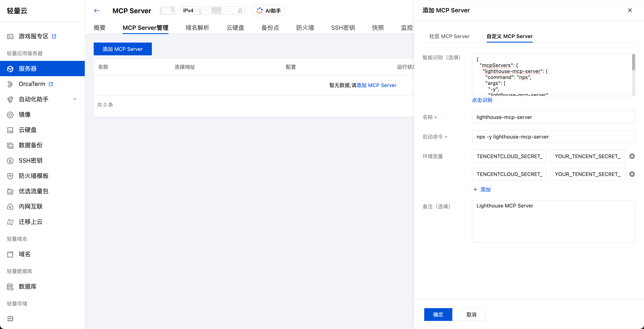The height and width of the screenshot is (329, 644).
Task: Click blue 添加 MCP Server button
Action: pyautogui.click(x=122, y=49)
